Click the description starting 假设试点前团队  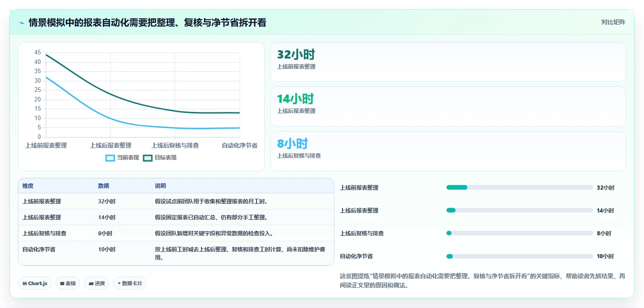pos(211,201)
